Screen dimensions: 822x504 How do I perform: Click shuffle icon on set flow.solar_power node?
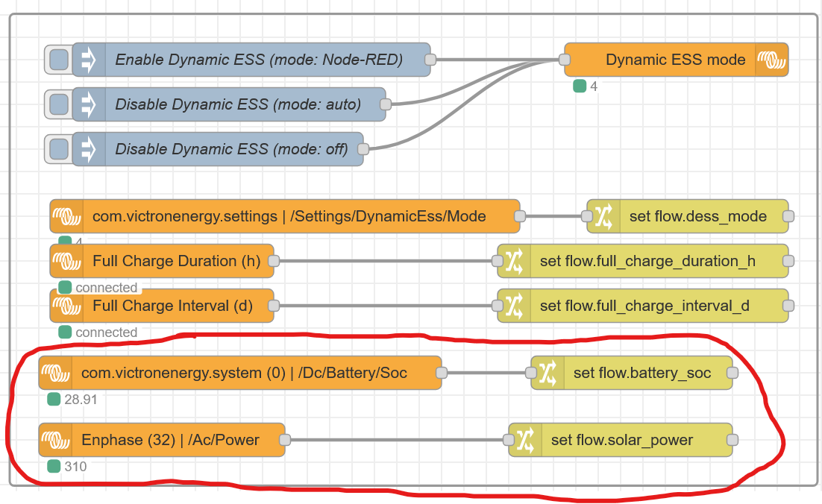525,440
